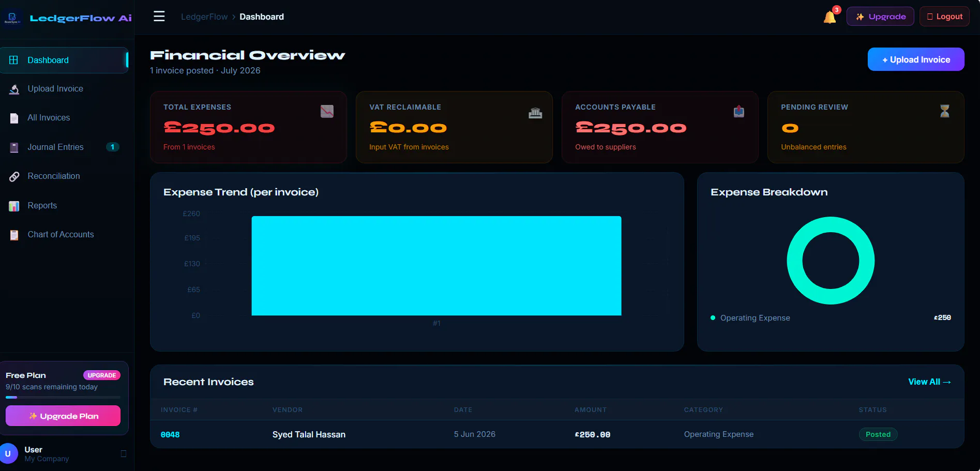The width and height of the screenshot is (980, 471).
Task: Click the Dashboard breadcrumb text
Action: tap(262, 17)
